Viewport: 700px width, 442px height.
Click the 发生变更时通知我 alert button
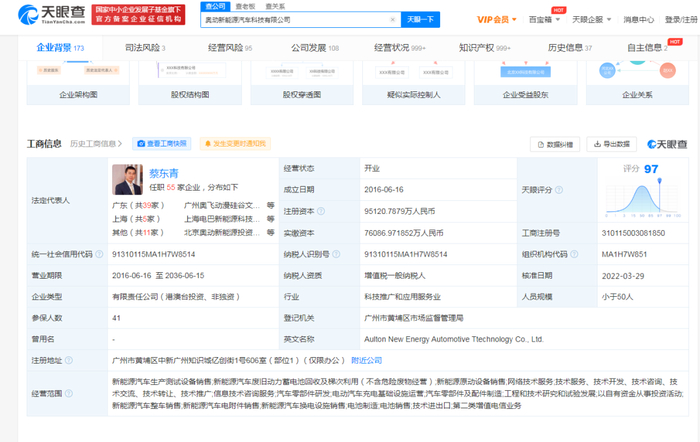[235, 144]
